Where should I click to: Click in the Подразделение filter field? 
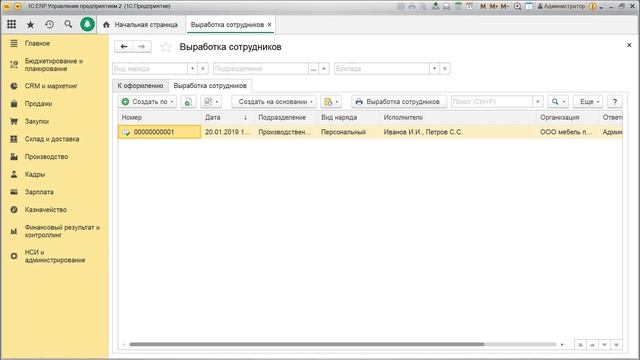[260, 69]
